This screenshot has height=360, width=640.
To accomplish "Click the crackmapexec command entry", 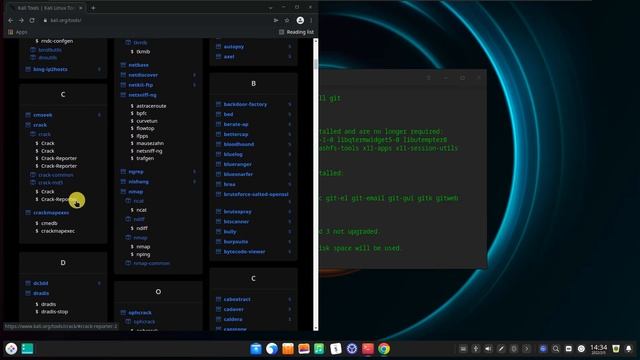I will point(58,231).
